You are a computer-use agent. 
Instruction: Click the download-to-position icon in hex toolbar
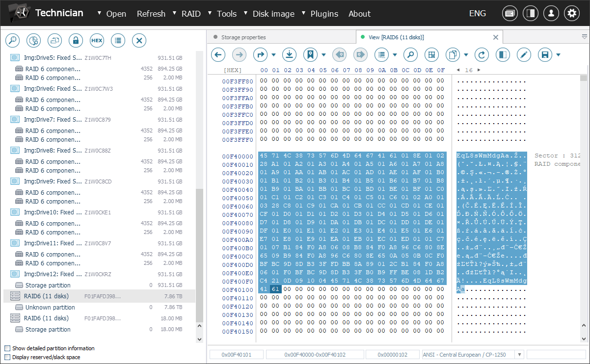pos(289,54)
